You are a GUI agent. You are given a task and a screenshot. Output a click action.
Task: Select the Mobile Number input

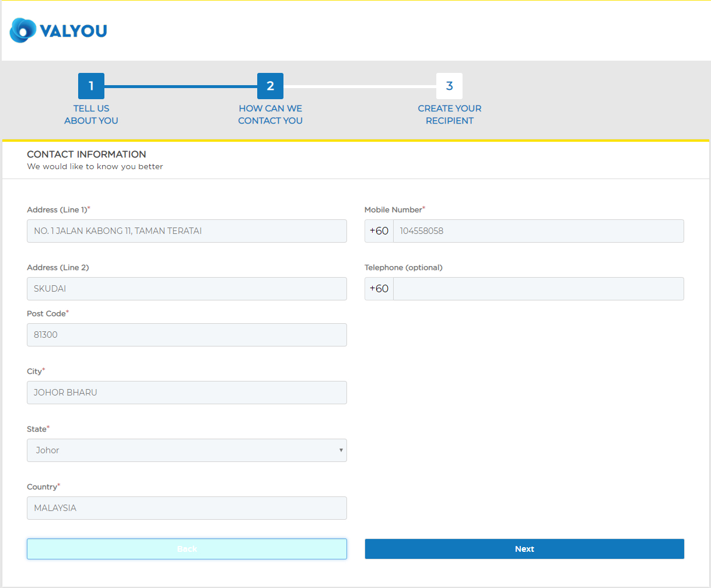point(538,230)
